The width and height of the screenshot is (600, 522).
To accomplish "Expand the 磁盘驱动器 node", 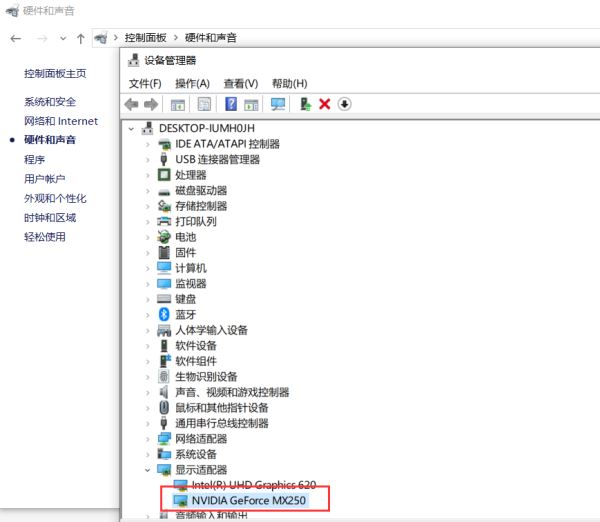I will click(148, 191).
